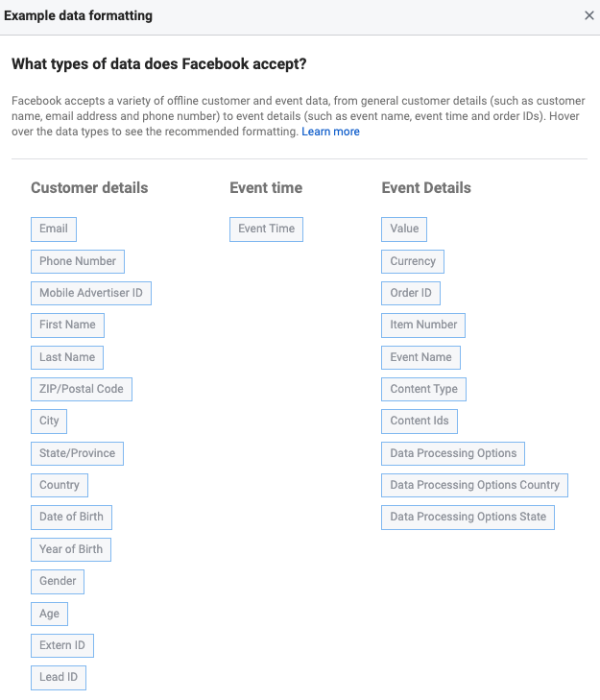This screenshot has height=700, width=600.
Task: Select the Extern ID chip
Action: click(x=62, y=645)
